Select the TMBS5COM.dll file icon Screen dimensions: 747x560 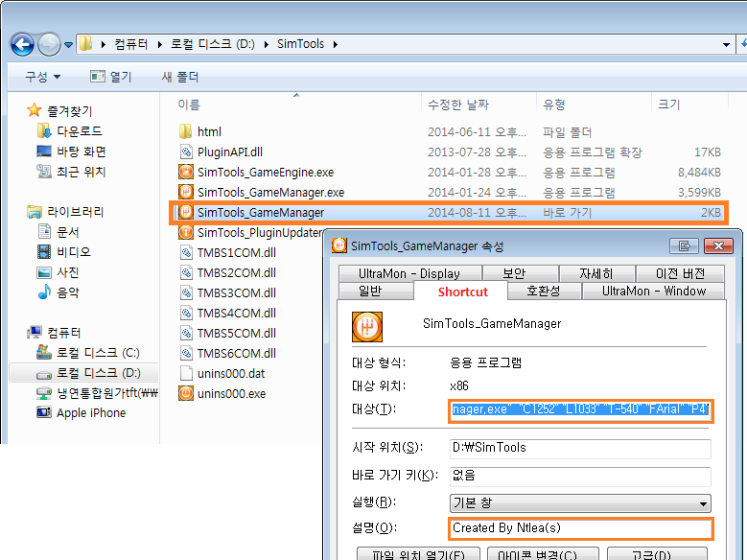[x=186, y=333]
